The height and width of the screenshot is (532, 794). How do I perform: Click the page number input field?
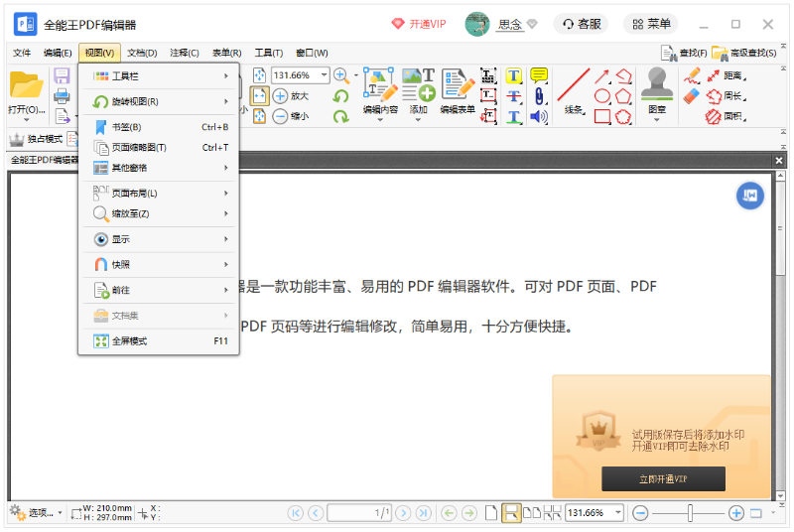359,513
